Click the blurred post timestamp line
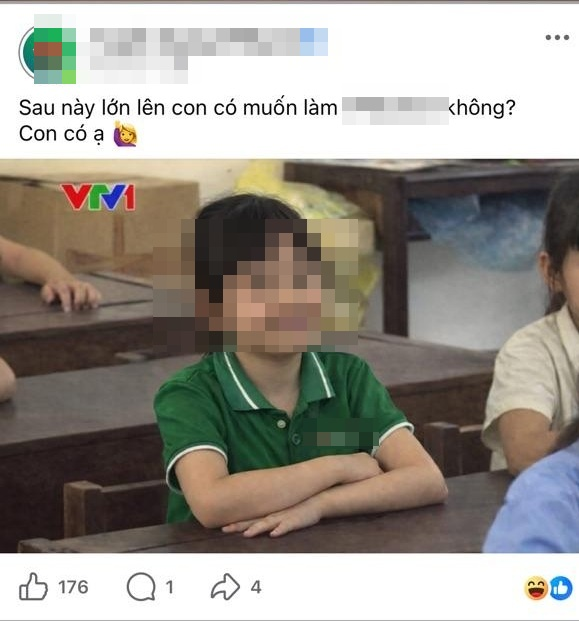Image resolution: width=579 pixels, height=621 pixels. point(139,69)
